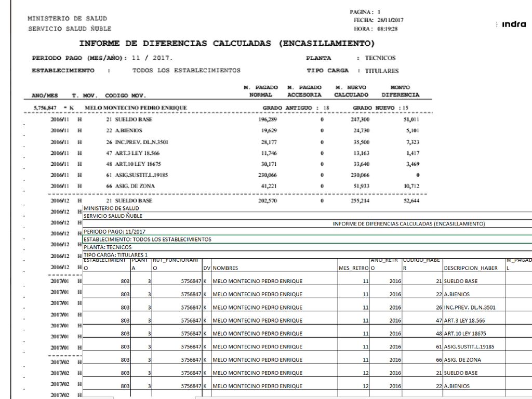This screenshot has height=399, width=532.
Task: Click the M. NUEVO CALCULADO column header
Action: pos(351,91)
